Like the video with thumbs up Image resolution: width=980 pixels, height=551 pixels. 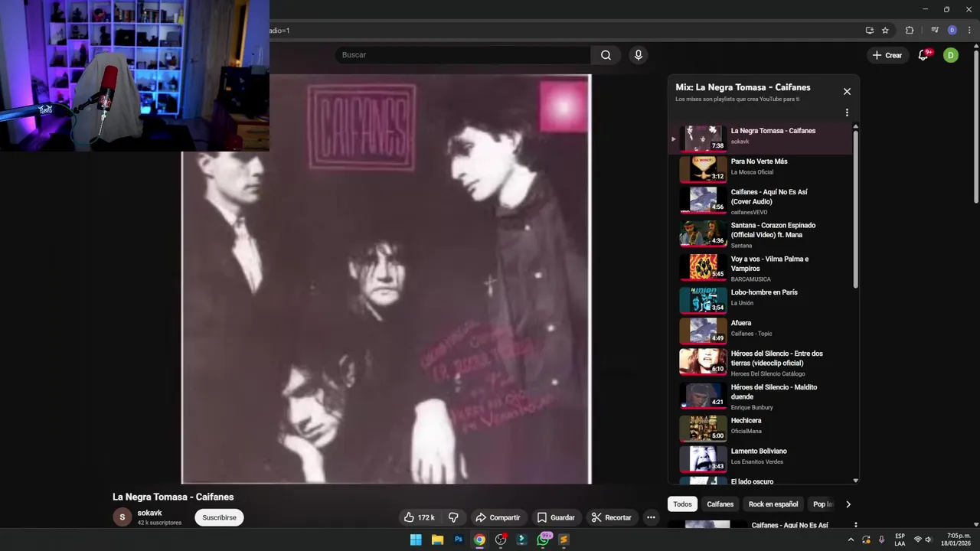(419, 517)
